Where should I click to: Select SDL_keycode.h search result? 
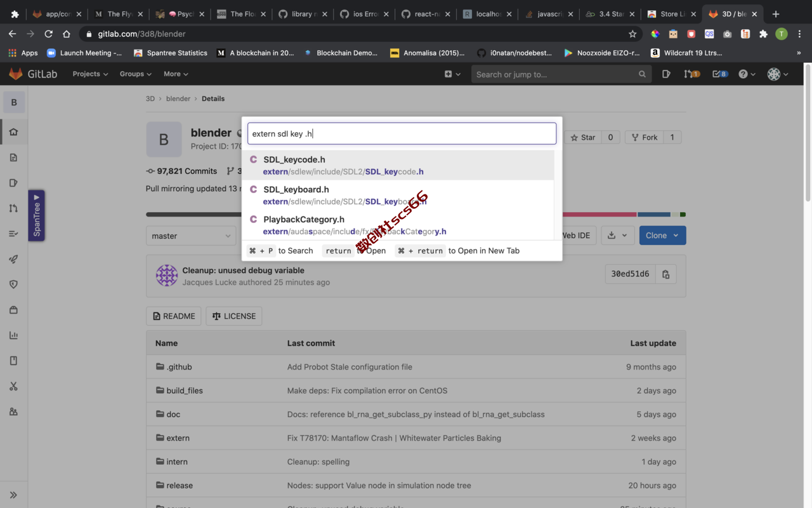pos(398,165)
